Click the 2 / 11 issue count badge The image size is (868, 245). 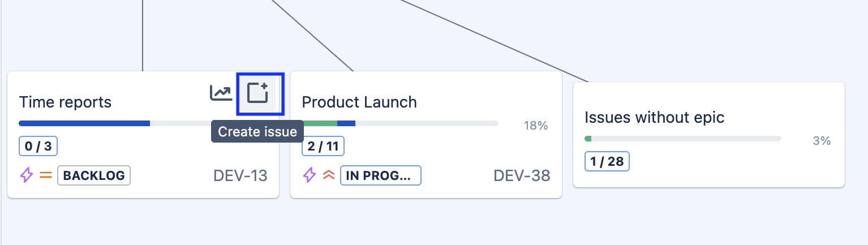click(x=323, y=147)
